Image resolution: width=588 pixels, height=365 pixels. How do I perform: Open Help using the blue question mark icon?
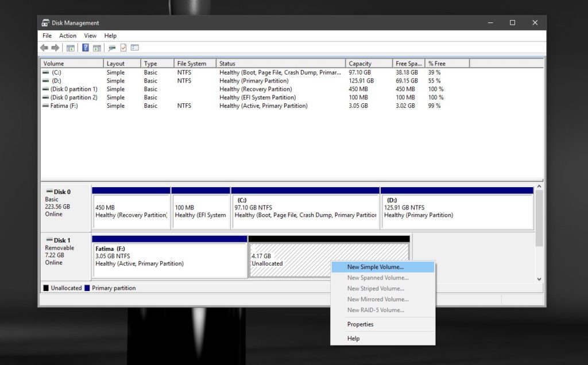click(85, 48)
